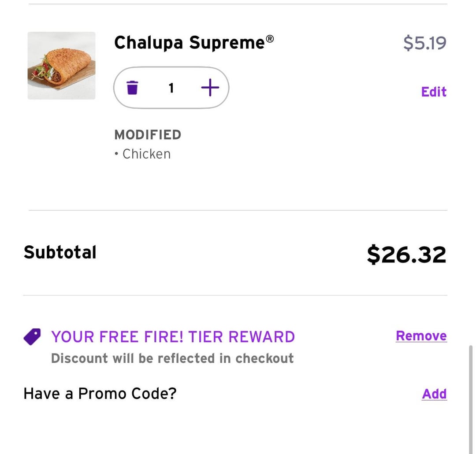This screenshot has width=476, height=454.
Task: Click the $26.32 subtotal amount
Action: click(x=406, y=255)
